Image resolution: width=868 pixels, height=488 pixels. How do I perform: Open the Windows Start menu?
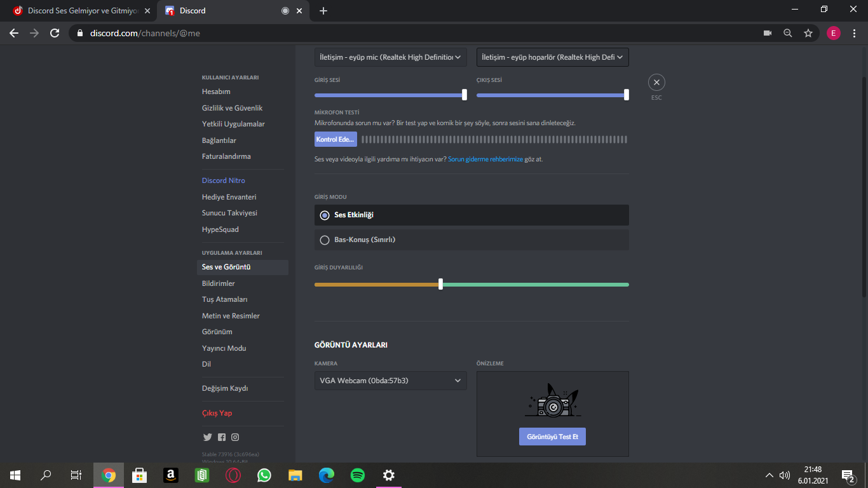tap(15, 475)
